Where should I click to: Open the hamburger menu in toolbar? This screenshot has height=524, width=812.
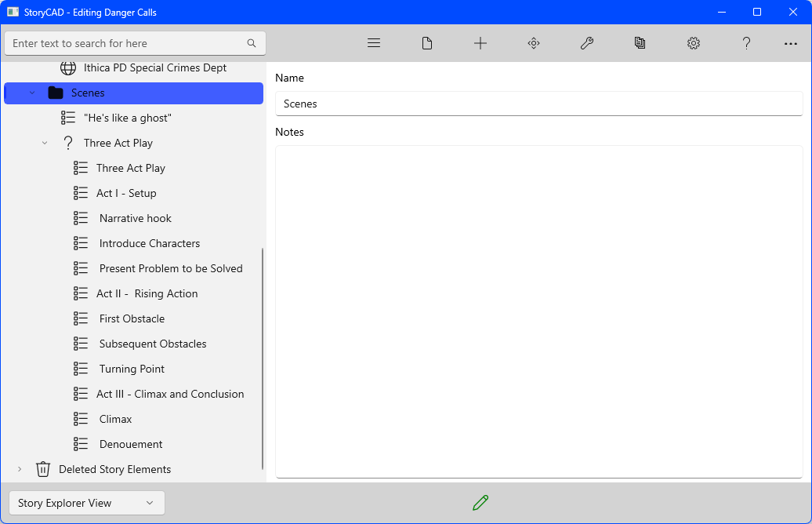point(374,43)
